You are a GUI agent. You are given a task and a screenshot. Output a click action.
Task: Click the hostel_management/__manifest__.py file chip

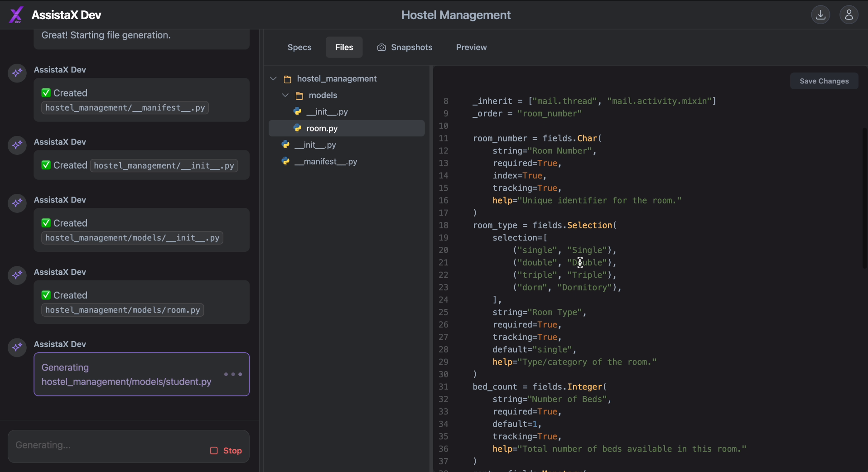tap(125, 108)
